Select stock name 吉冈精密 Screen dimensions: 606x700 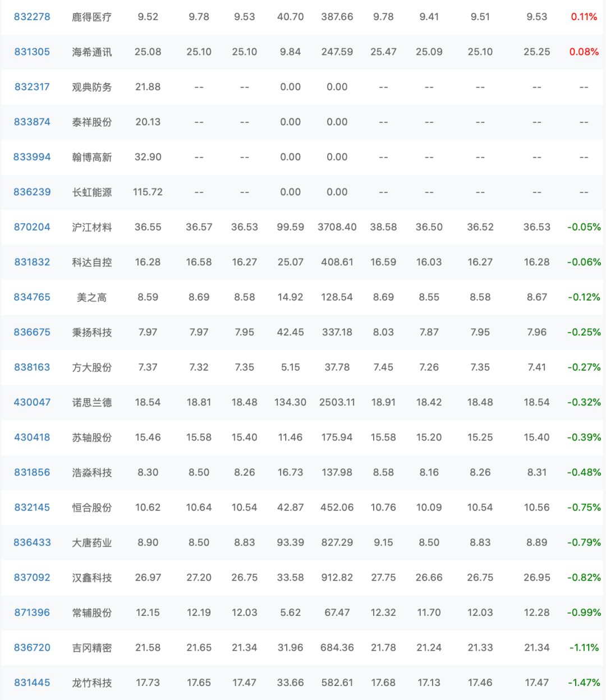click(x=92, y=648)
